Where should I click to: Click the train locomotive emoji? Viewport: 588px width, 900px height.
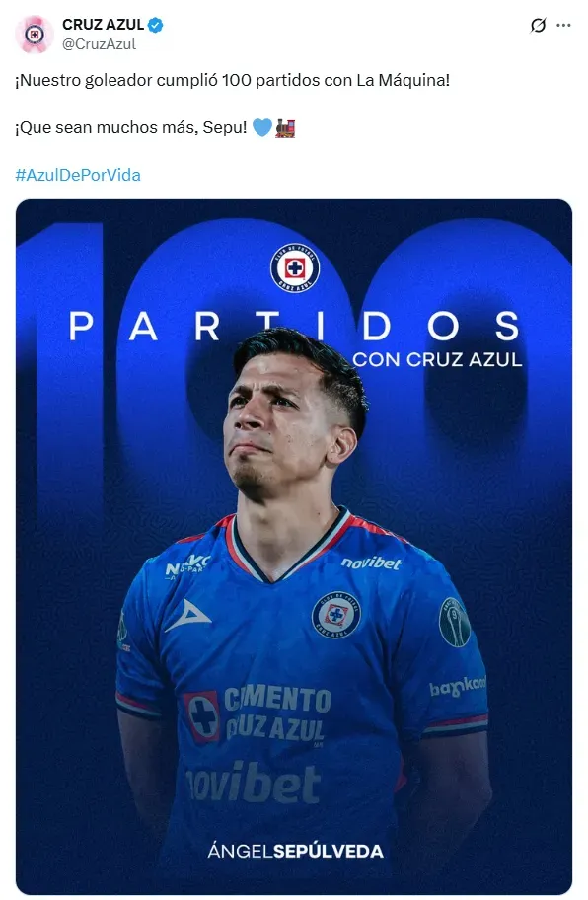coord(285,127)
